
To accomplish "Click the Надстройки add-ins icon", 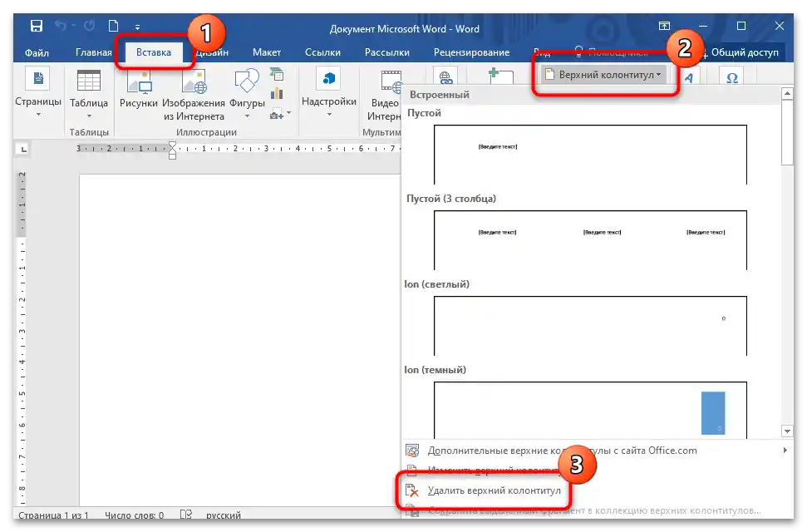I will click(x=329, y=93).
